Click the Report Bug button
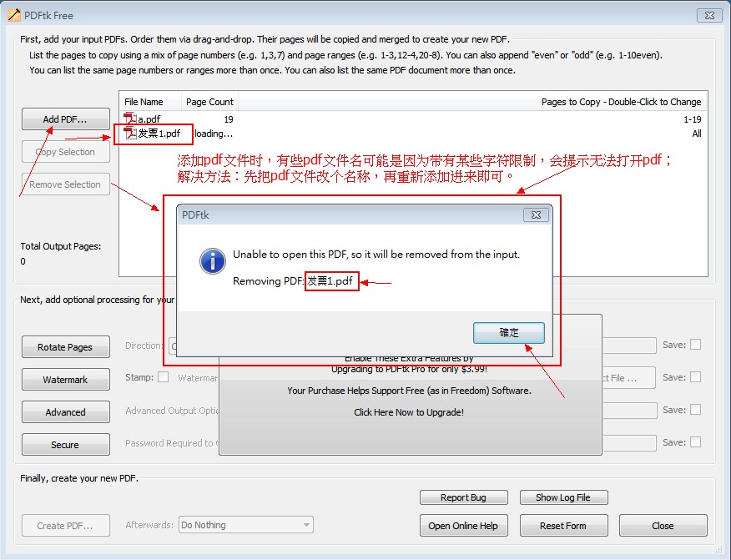Screen dimensions: 731x560 [463, 497]
